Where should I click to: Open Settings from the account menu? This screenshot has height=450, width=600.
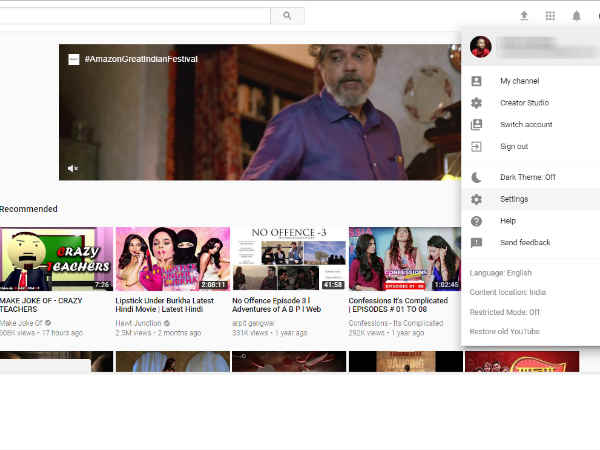[531, 199]
